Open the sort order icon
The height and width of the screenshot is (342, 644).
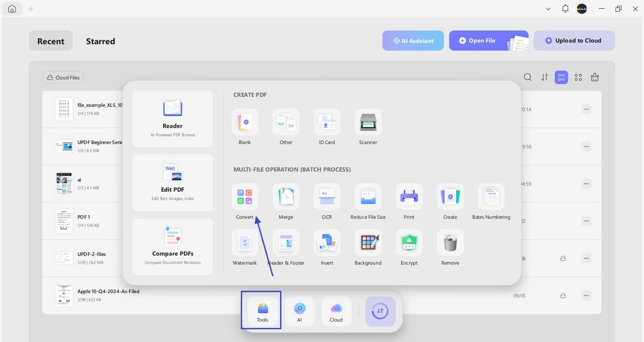click(x=544, y=77)
